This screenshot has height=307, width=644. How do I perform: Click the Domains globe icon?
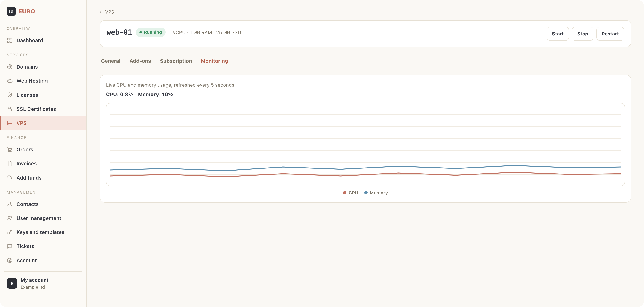[10, 67]
